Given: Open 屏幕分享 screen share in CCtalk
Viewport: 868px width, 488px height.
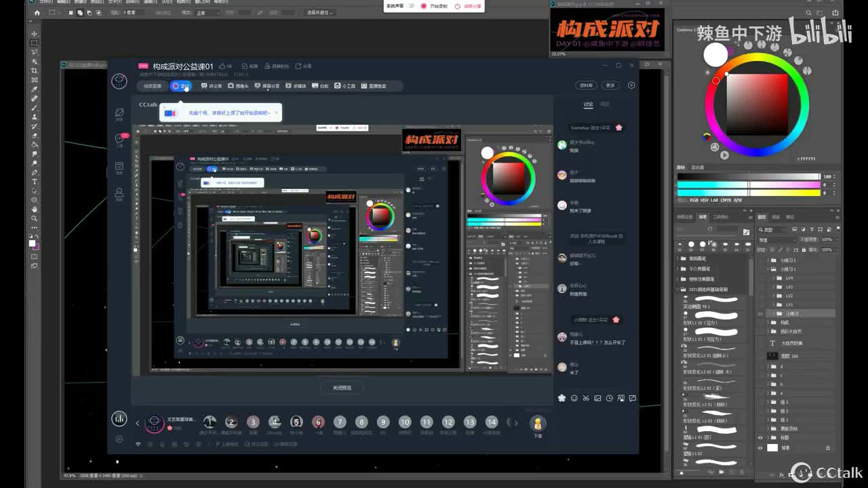Looking at the screenshot, I should 267,86.
